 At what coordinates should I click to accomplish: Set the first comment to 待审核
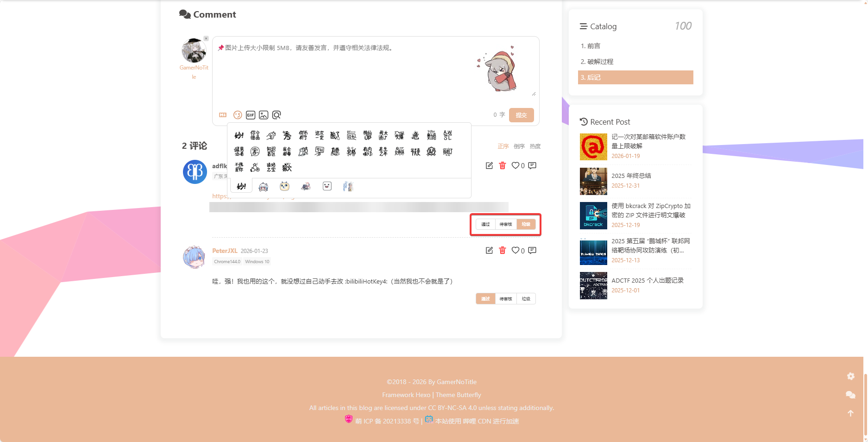(x=505, y=224)
